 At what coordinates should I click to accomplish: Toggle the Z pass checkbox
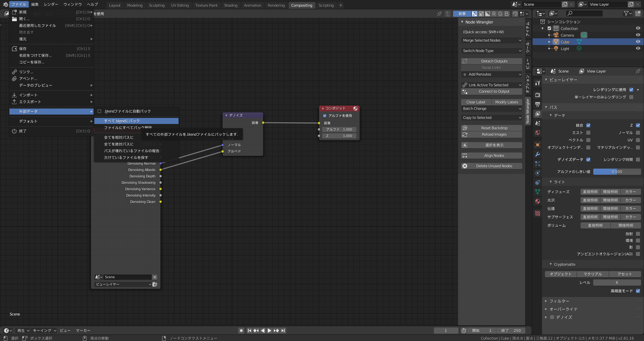(638, 125)
